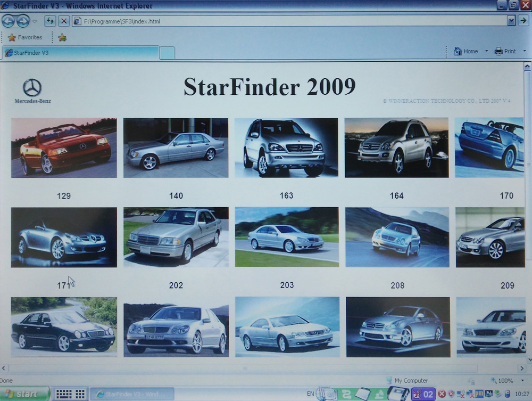Expand the address bar history dropdown

[x=511, y=21]
